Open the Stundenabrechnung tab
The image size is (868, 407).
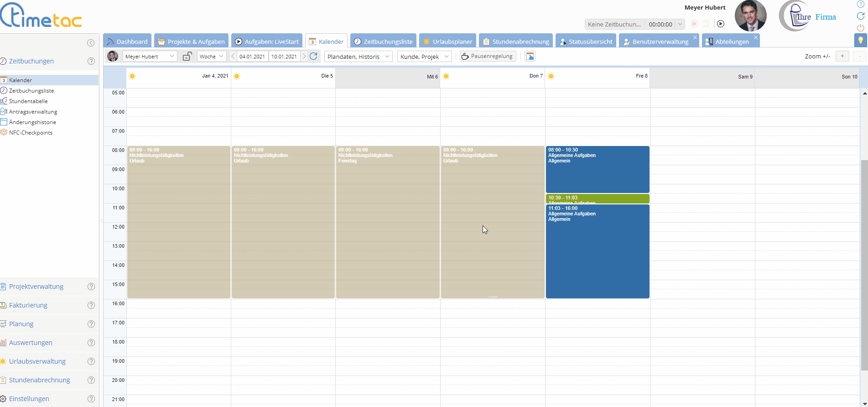pos(516,42)
